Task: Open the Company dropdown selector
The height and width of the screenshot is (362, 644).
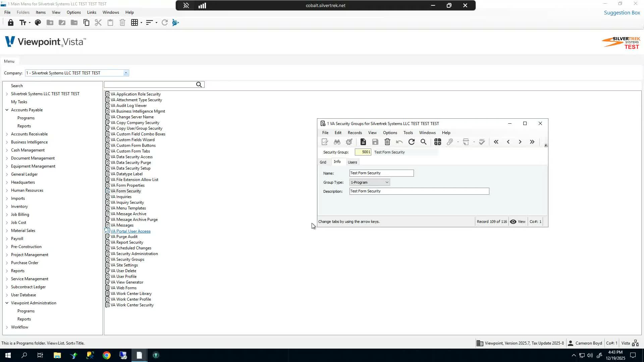Action: (x=126, y=73)
